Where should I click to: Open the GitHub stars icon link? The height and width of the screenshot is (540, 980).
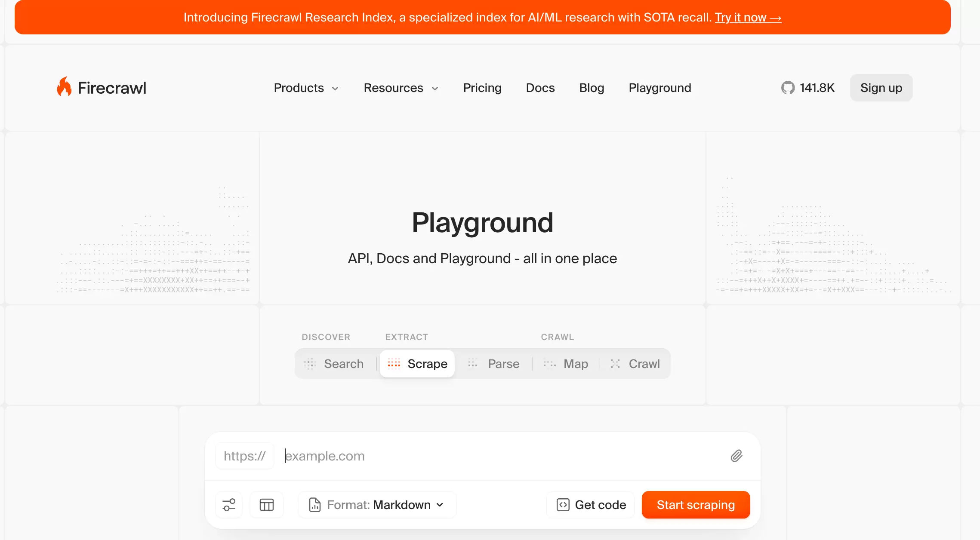tap(787, 88)
